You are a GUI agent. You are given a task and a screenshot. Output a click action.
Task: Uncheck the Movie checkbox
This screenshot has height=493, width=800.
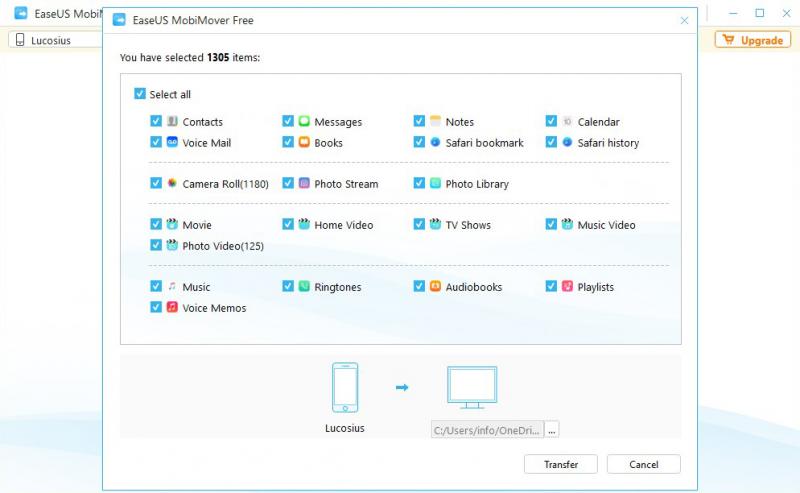156,224
